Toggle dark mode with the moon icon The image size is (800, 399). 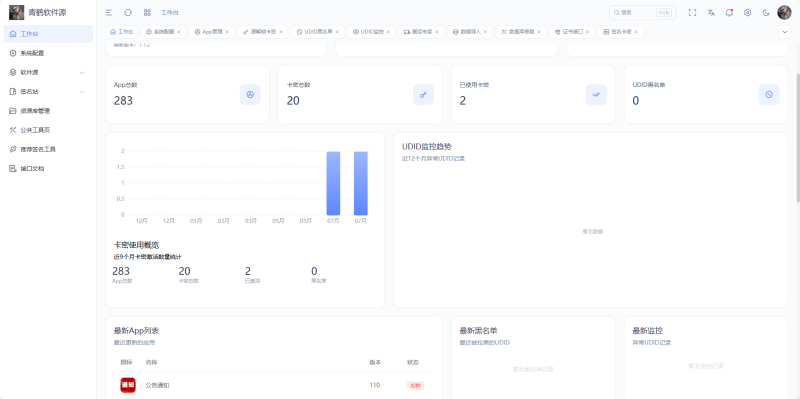pyautogui.click(x=766, y=13)
